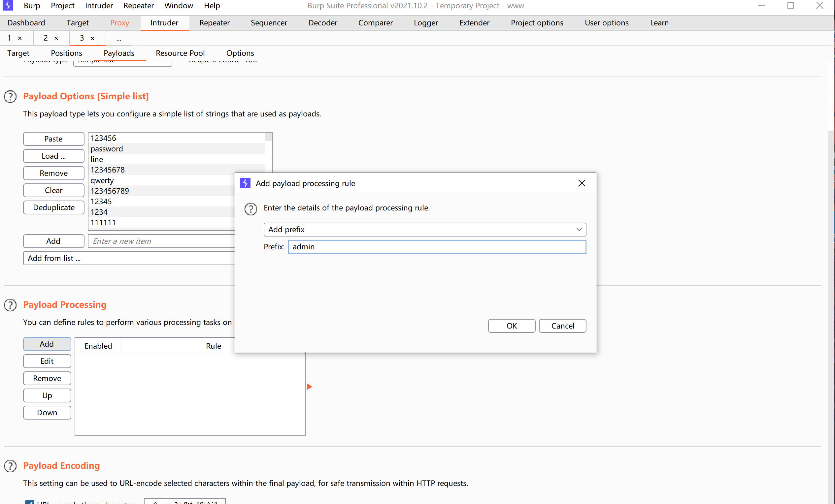This screenshot has height=504, width=835.
Task: Switch to the Project options tab
Action: click(537, 23)
